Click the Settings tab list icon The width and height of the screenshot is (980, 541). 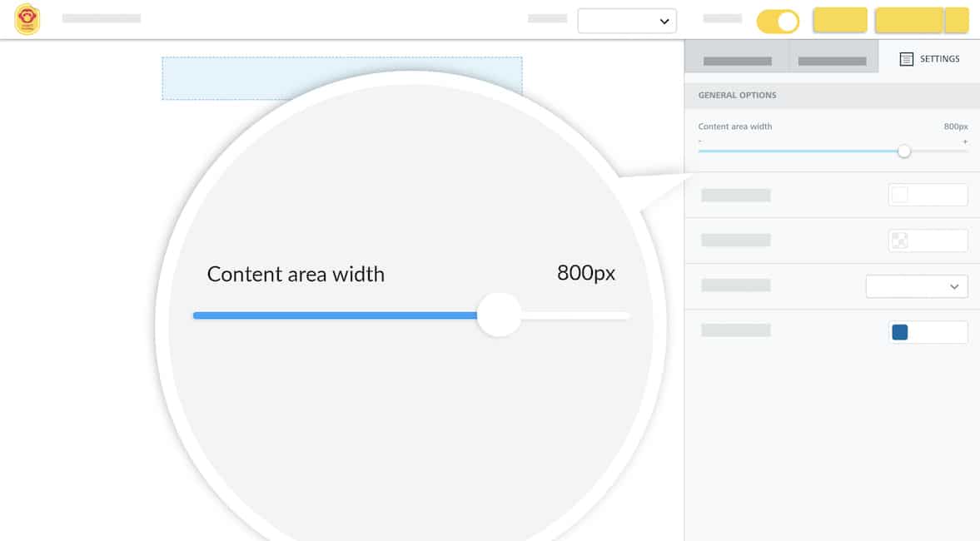click(x=906, y=59)
